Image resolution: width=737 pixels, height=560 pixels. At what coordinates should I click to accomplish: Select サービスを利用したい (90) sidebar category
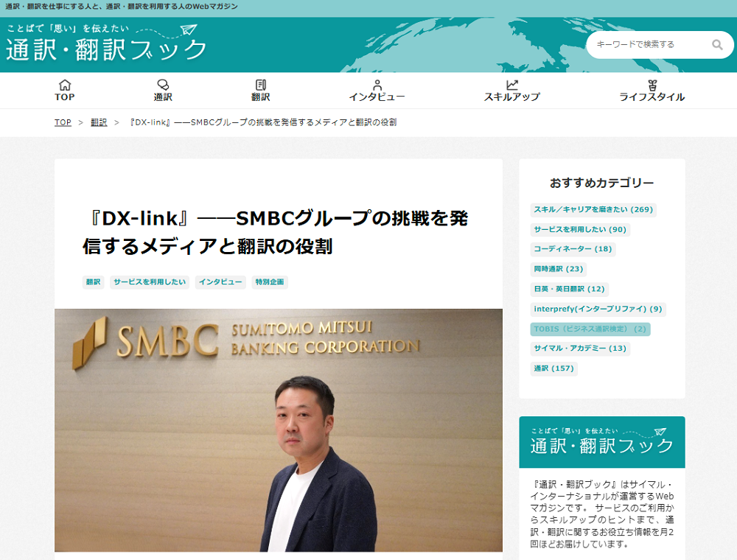tap(580, 229)
